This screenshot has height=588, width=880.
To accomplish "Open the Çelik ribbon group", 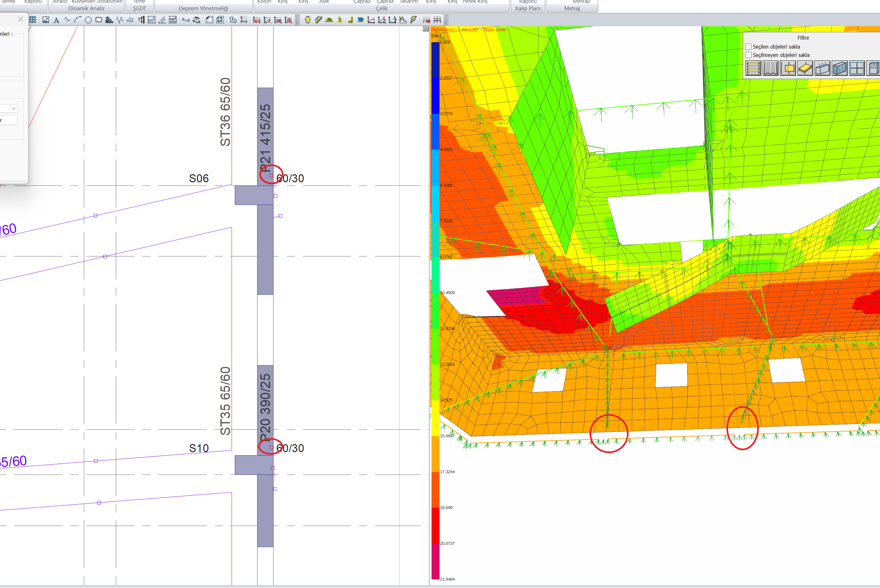I will click(382, 8).
